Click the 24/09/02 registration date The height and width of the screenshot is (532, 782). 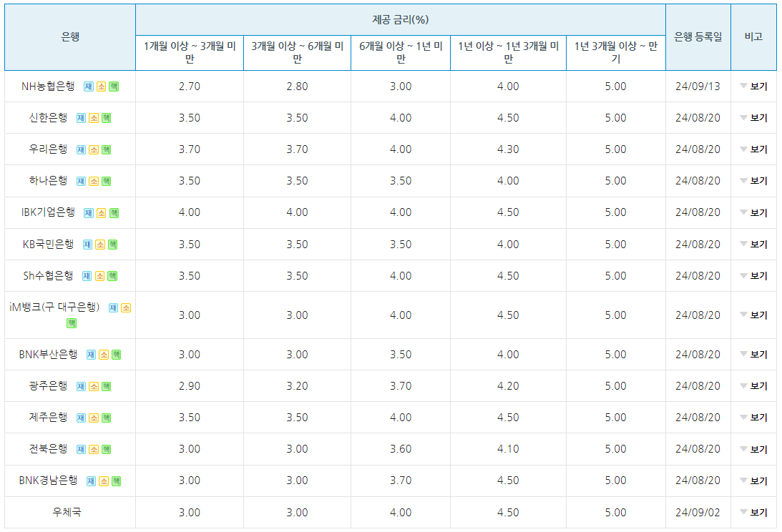pyautogui.click(x=698, y=512)
